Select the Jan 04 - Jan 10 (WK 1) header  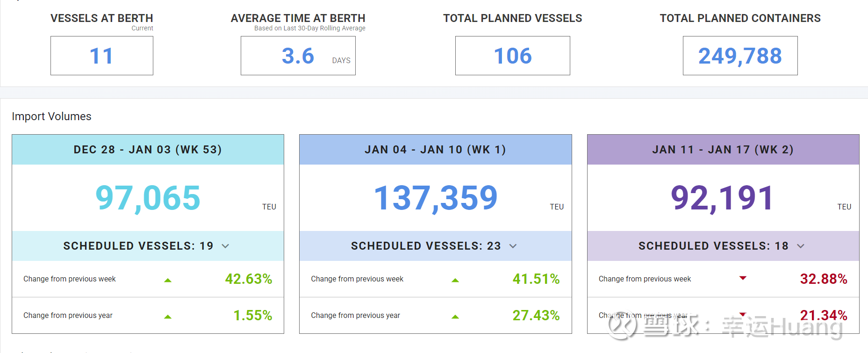(x=435, y=150)
